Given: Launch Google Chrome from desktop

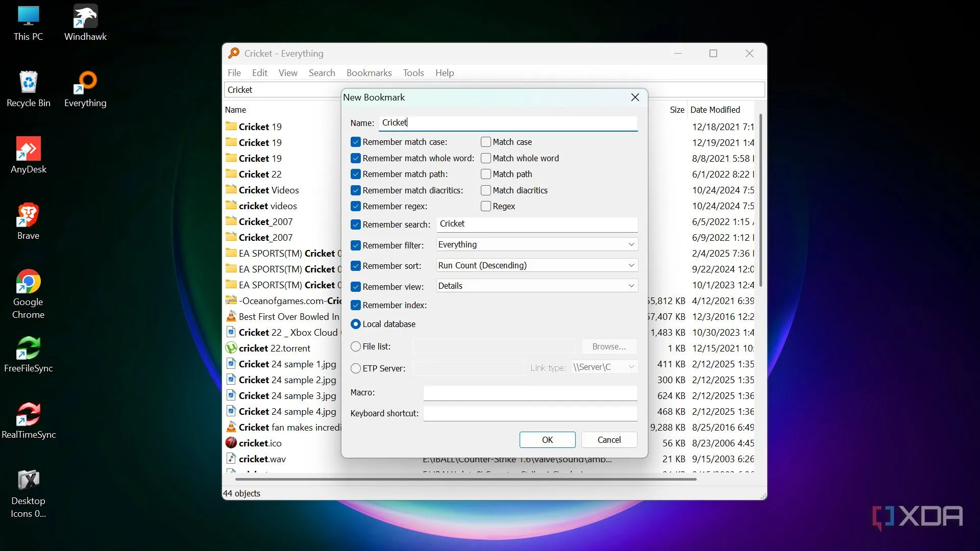Looking at the screenshot, I should [x=28, y=295].
